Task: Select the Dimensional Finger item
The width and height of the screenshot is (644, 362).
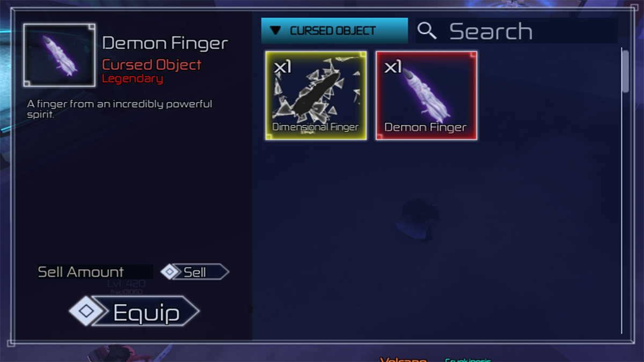Action: point(316,96)
